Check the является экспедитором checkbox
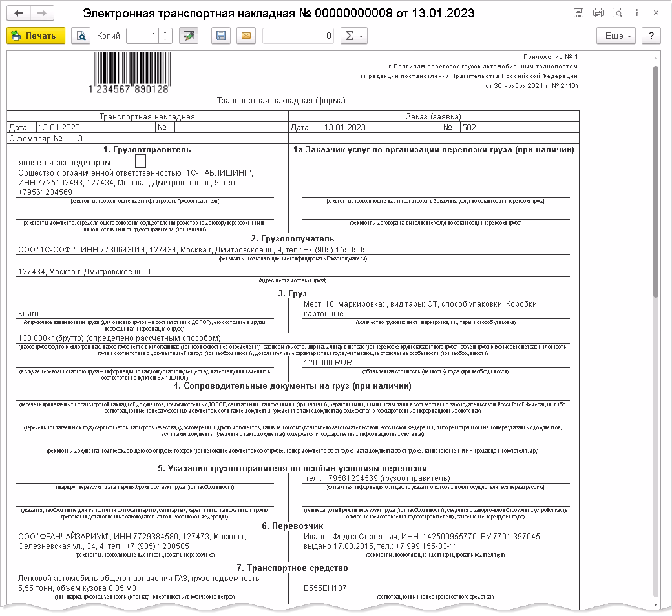The image size is (672, 616). click(141, 161)
